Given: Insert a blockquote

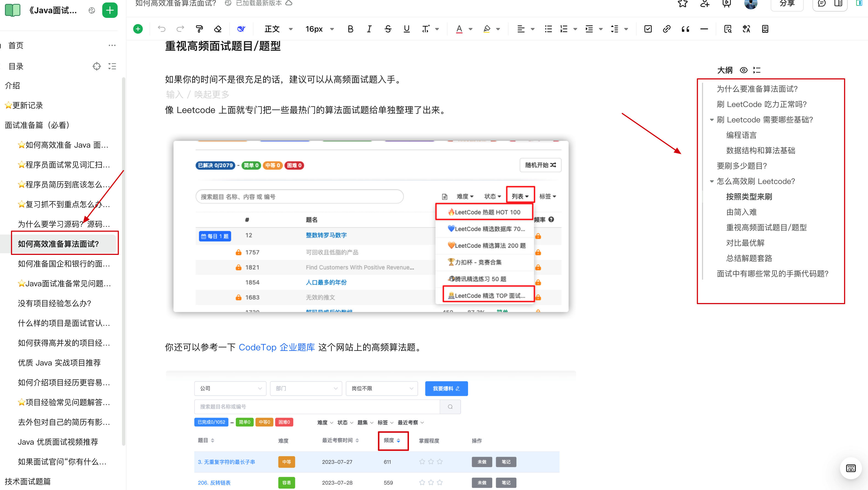Looking at the screenshot, I should (x=685, y=29).
